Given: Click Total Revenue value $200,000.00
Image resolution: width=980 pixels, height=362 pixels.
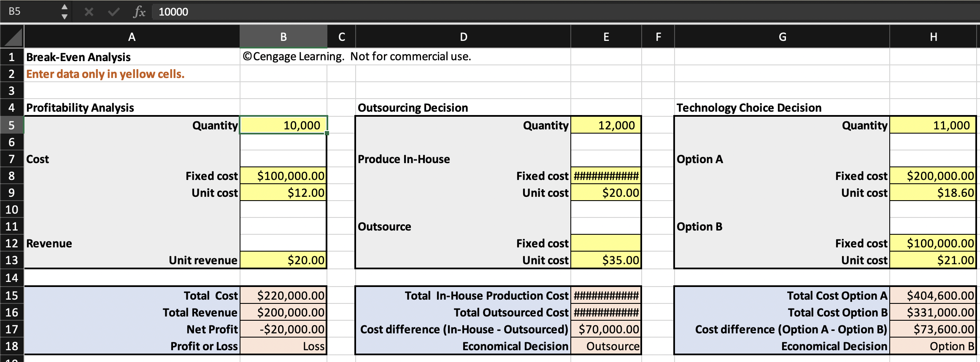Looking at the screenshot, I should pos(283,312).
